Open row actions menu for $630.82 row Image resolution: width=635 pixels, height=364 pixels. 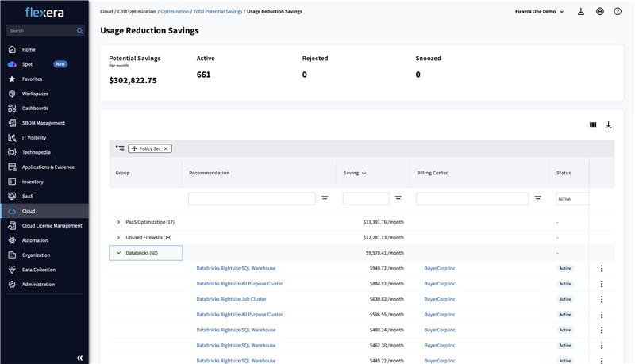pyautogui.click(x=602, y=299)
